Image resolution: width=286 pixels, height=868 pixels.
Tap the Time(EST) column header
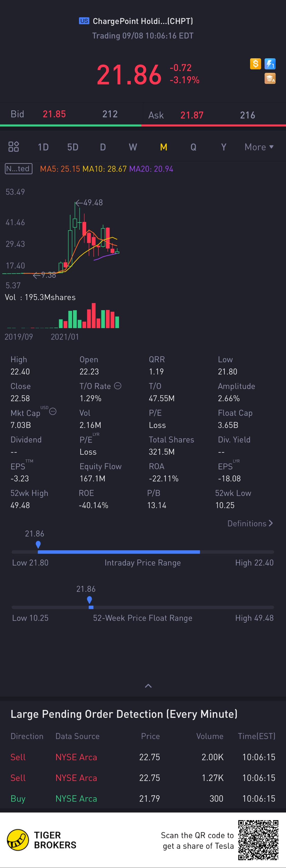(x=257, y=736)
